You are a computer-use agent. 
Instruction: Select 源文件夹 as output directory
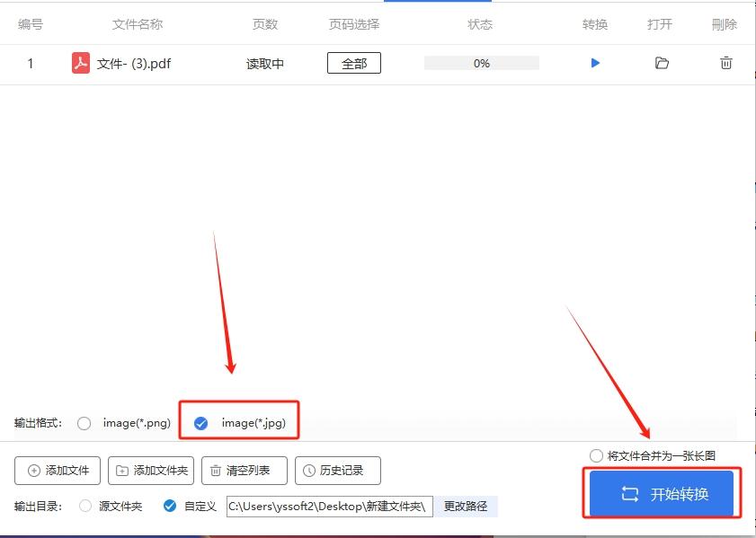[85, 506]
